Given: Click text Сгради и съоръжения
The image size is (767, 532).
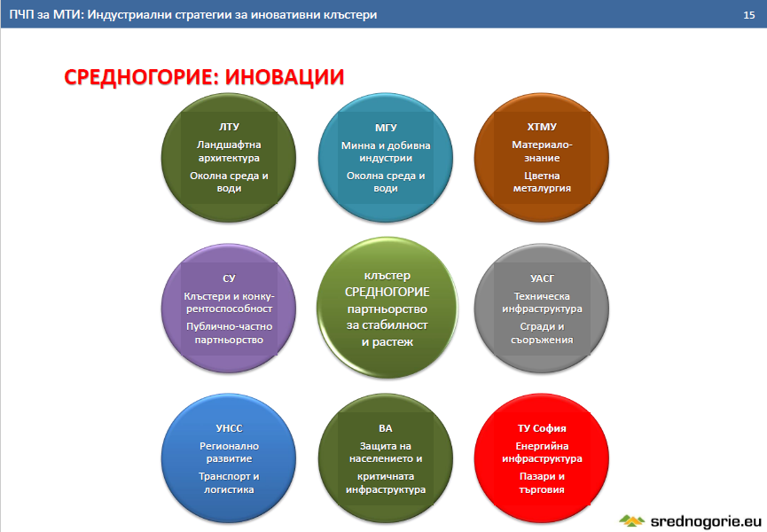Looking at the screenshot, I should (x=542, y=333).
